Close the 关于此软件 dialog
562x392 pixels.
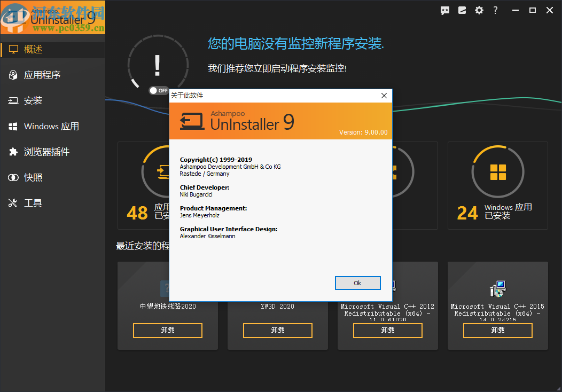[384, 96]
